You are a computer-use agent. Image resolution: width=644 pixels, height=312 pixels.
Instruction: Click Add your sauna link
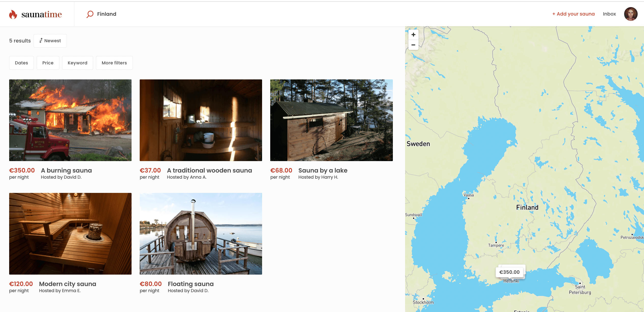tap(573, 14)
